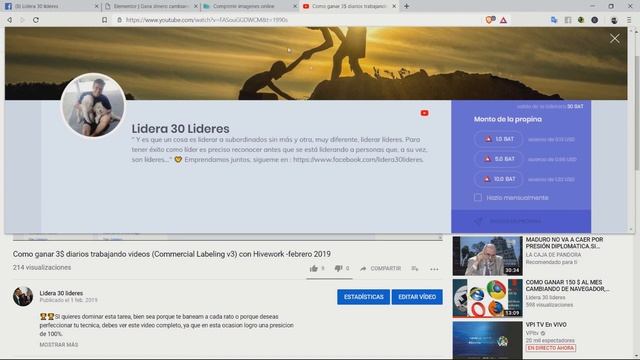Open the browser icons video thumbnail 13:09

click(x=487, y=298)
